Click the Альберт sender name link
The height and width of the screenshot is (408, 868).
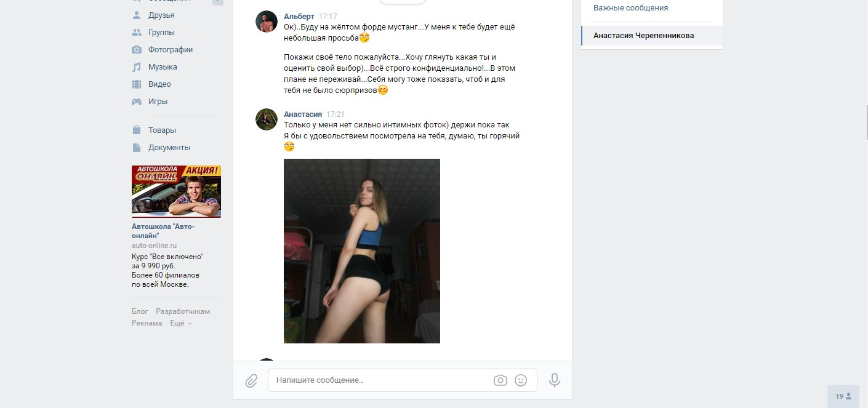tap(299, 17)
